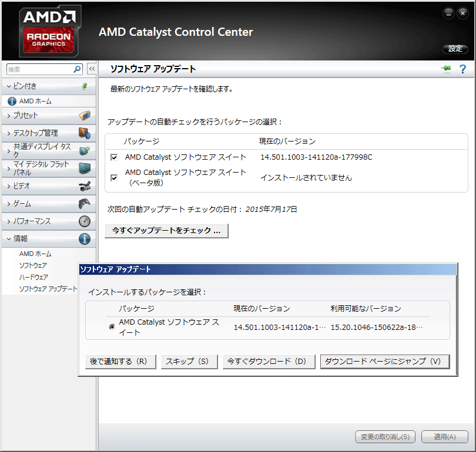Expand the 共通ディスプレイ タスク section
The width and height of the screenshot is (476, 452).
pos(9,150)
